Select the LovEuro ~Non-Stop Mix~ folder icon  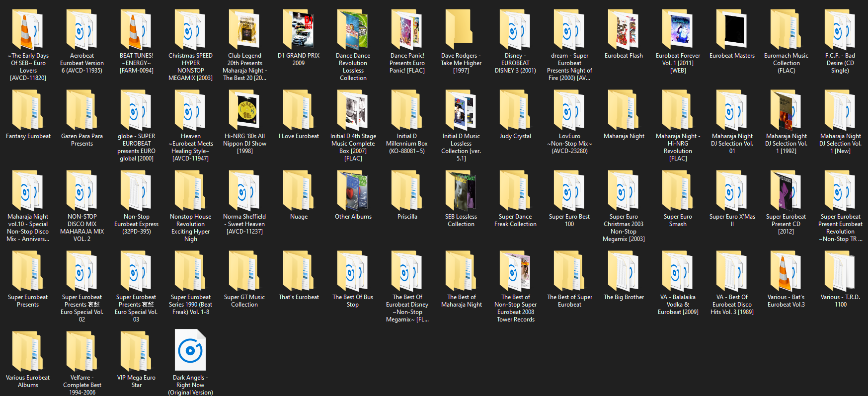(x=569, y=110)
